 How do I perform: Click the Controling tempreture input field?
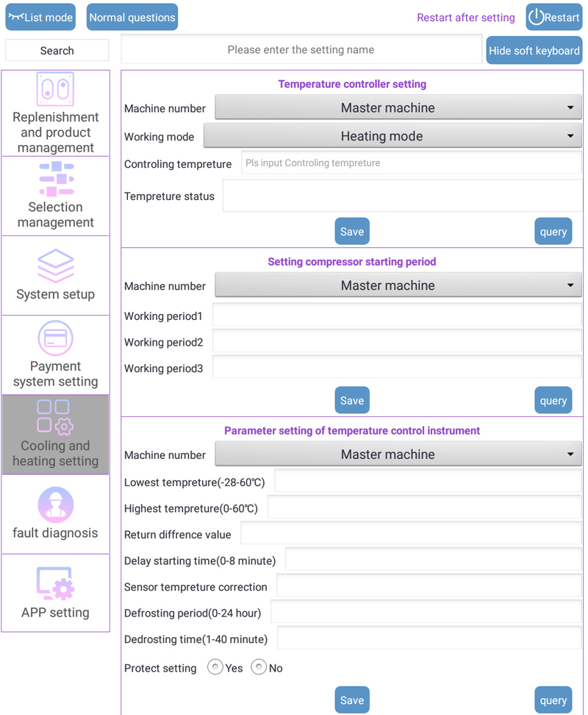pos(412,163)
